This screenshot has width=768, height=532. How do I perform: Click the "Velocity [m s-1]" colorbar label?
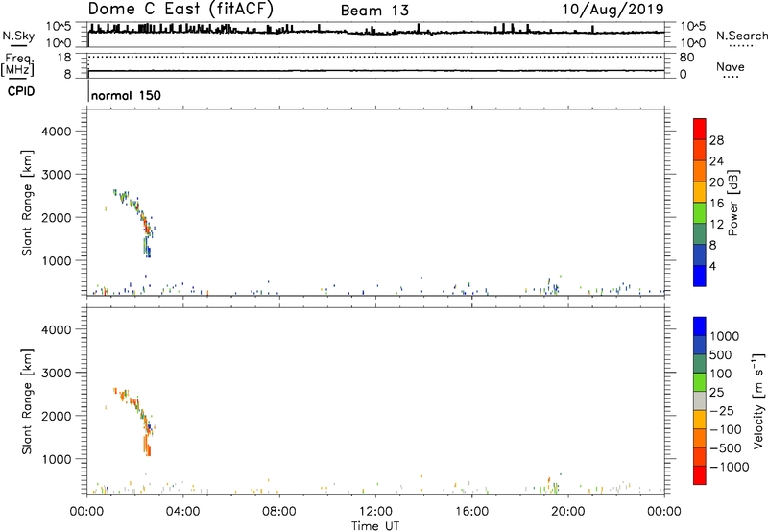click(758, 401)
